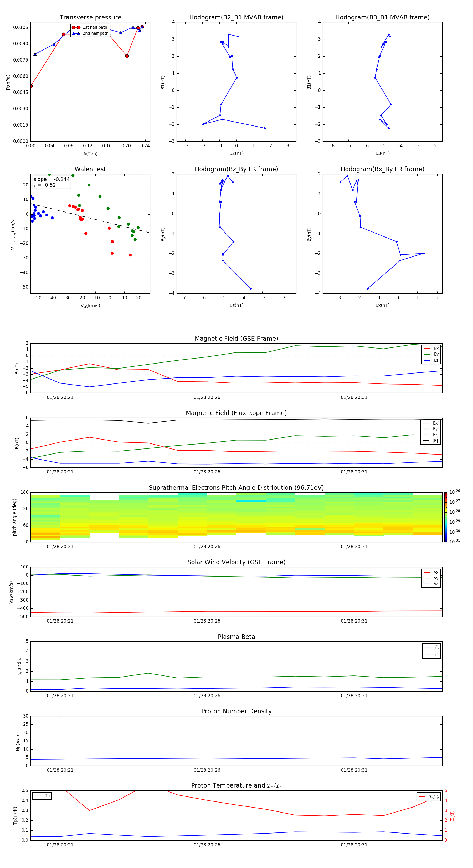Image resolution: width=473 pixels, height=868 pixels.
Task: Click the 'r = -0.52' annotation
Action: coord(45,185)
